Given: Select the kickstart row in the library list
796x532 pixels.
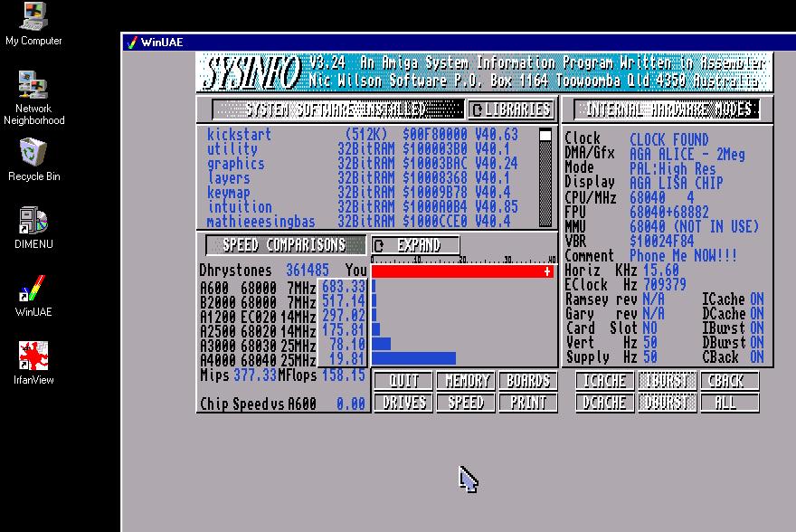Looking at the screenshot, I should [x=363, y=135].
